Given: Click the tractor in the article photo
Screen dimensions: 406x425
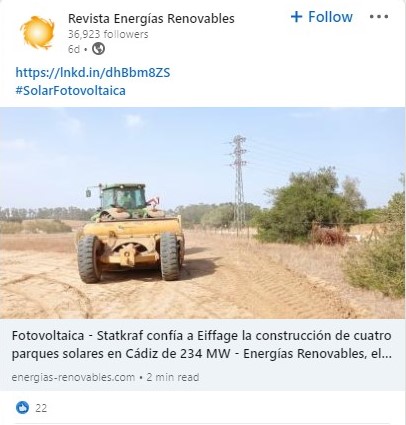Looking at the screenshot, I should pyautogui.click(x=130, y=233).
